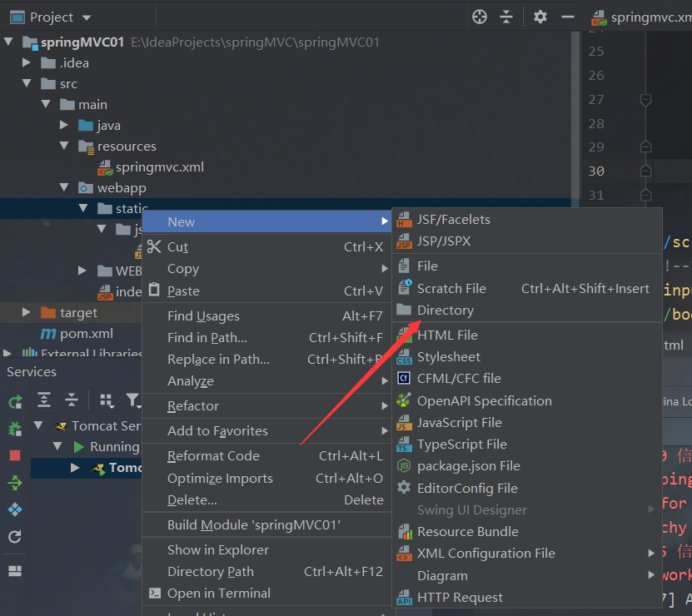Select the target folder row
692x616 pixels.
coord(69,312)
